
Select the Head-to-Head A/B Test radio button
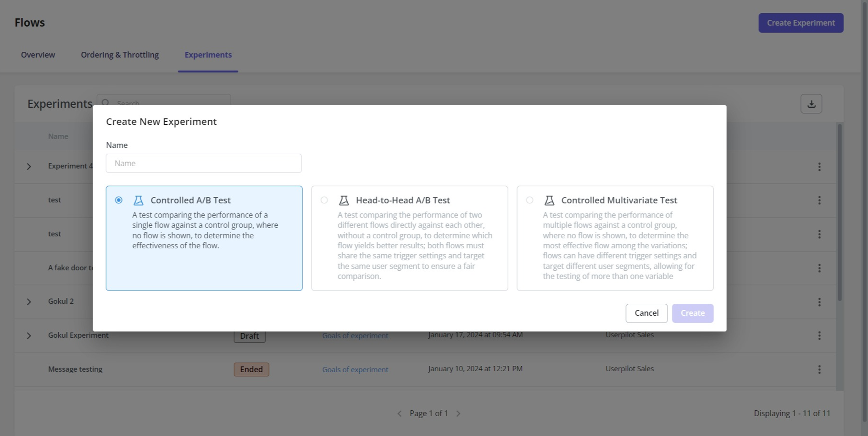tap(324, 200)
